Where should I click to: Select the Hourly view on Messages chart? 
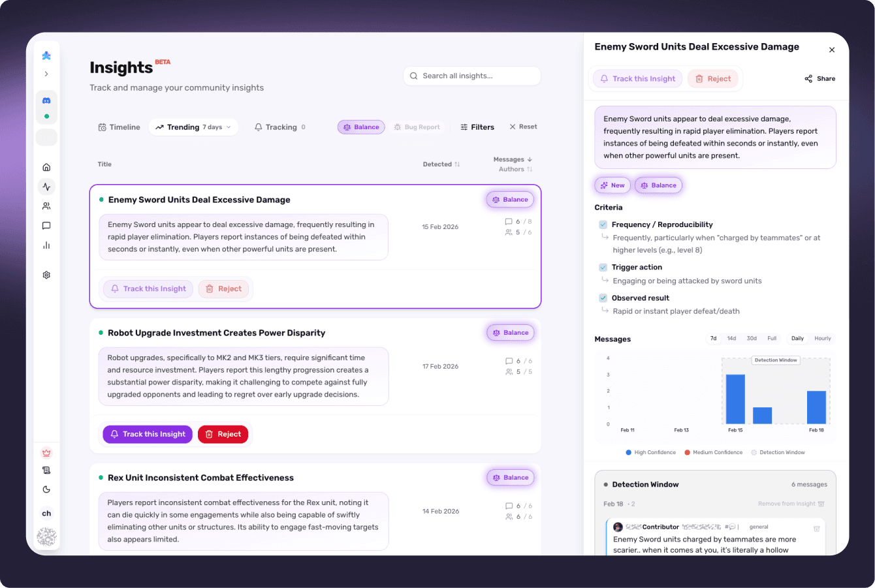(822, 338)
